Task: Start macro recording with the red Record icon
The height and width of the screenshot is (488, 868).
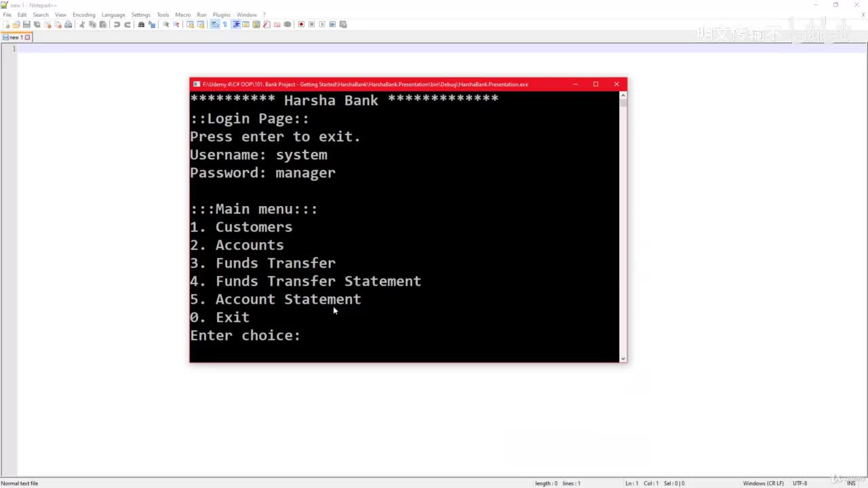Action: pos(301,24)
